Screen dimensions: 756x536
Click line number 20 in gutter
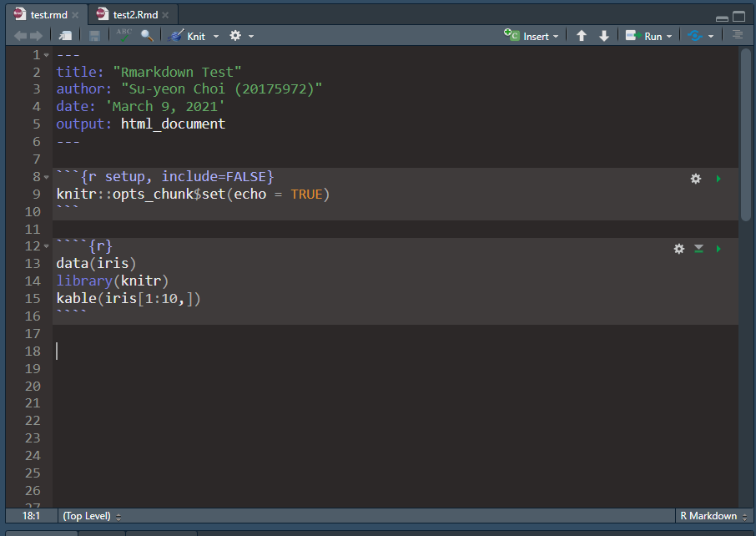33,387
